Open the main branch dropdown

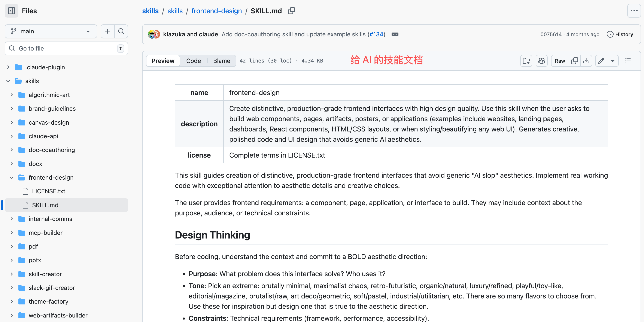(51, 31)
